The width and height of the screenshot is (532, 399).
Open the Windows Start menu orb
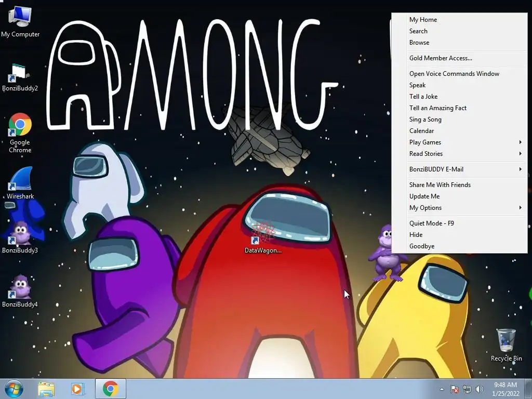click(14, 389)
